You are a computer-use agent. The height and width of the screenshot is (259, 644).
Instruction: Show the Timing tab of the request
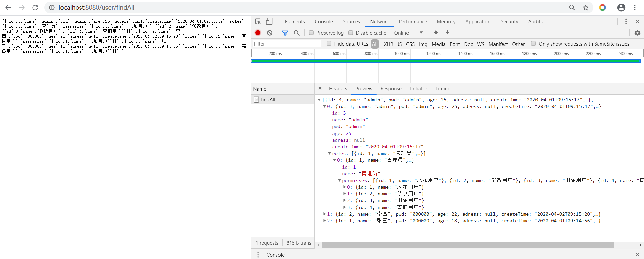point(443,89)
